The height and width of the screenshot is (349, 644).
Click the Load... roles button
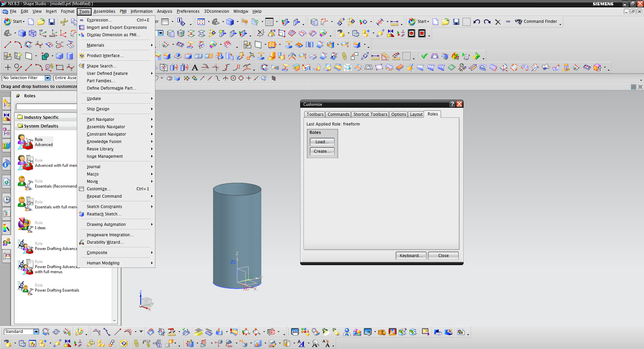tap(322, 142)
